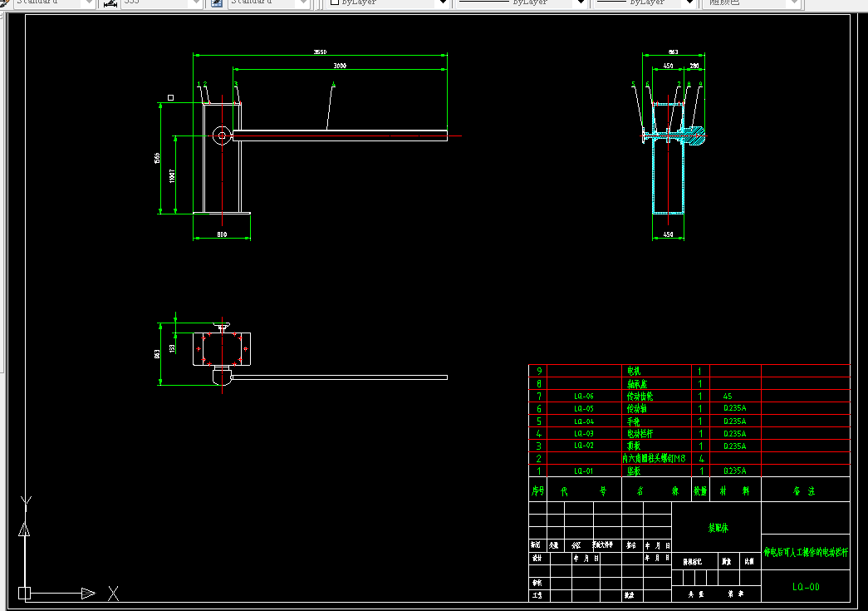Screen dimensions: 868x611
Task: Click the UCS icon Y axis label
Action: pos(26,503)
